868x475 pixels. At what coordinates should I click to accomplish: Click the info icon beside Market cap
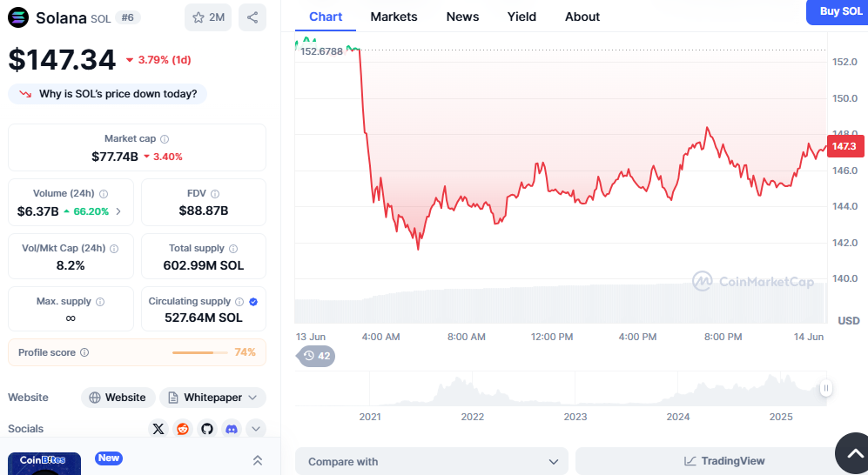tap(165, 139)
